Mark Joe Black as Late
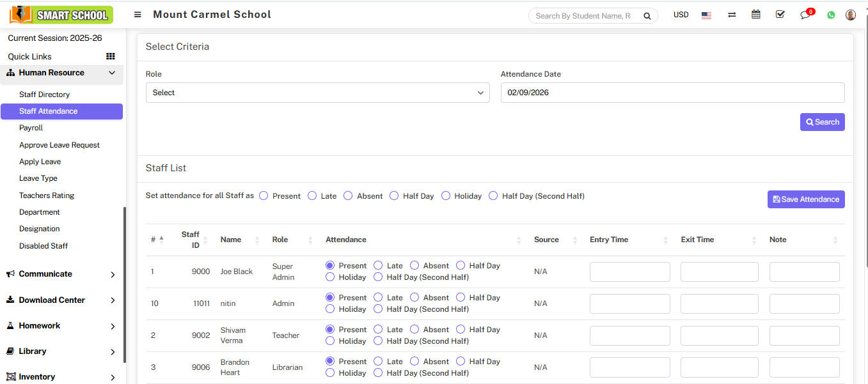The width and height of the screenshot is (868, 384). [378, 266]
